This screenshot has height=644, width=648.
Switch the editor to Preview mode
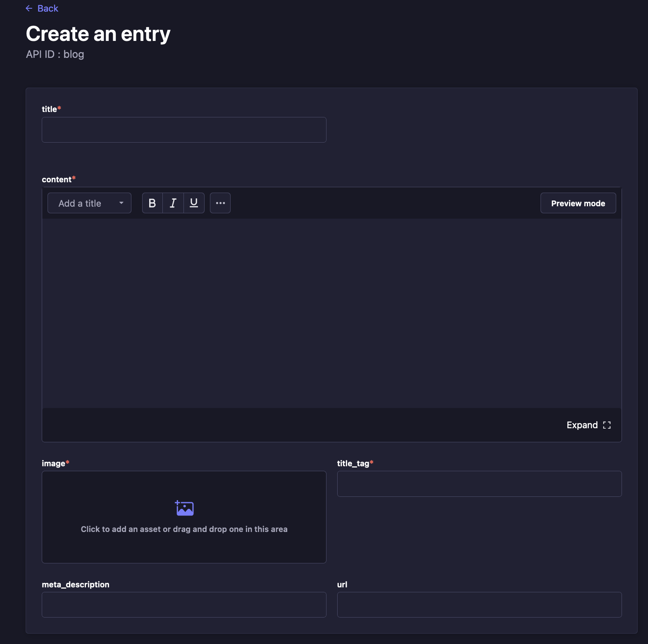click(x=578, y=203)
